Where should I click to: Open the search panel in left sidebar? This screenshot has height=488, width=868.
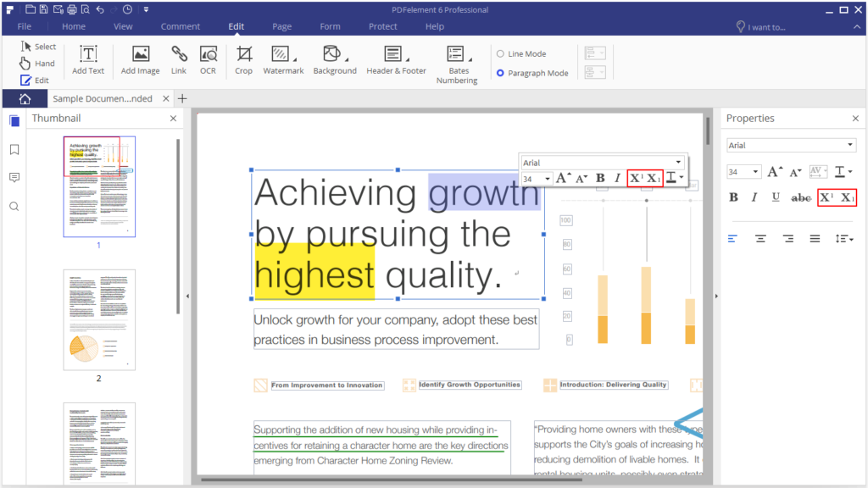(x=14, y=207)
